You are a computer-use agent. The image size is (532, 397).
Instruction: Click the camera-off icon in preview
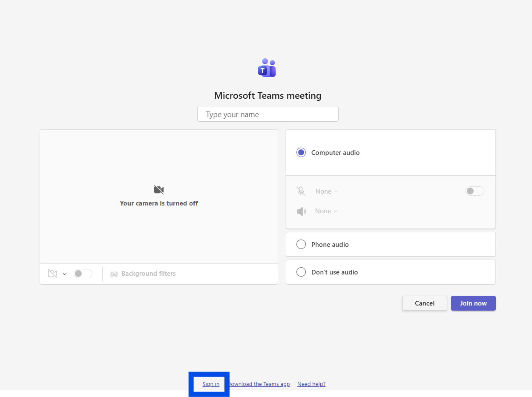(159, 190)
